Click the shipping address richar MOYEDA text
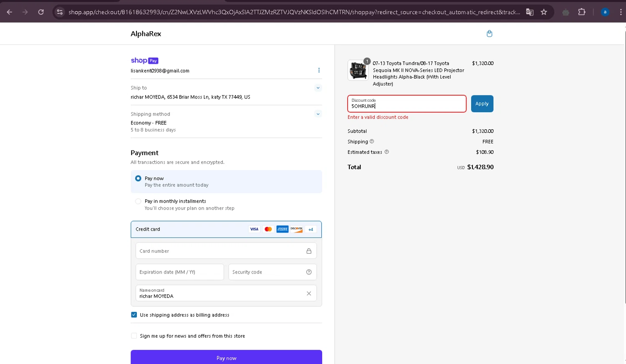Viewport: 626px width, 364px height. [x=190, y=97]
